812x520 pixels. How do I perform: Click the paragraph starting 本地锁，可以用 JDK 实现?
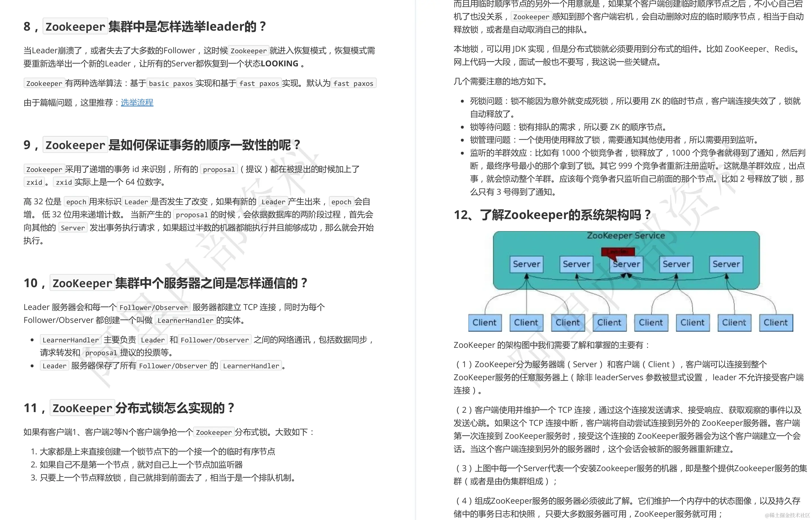tap(627, 56)
